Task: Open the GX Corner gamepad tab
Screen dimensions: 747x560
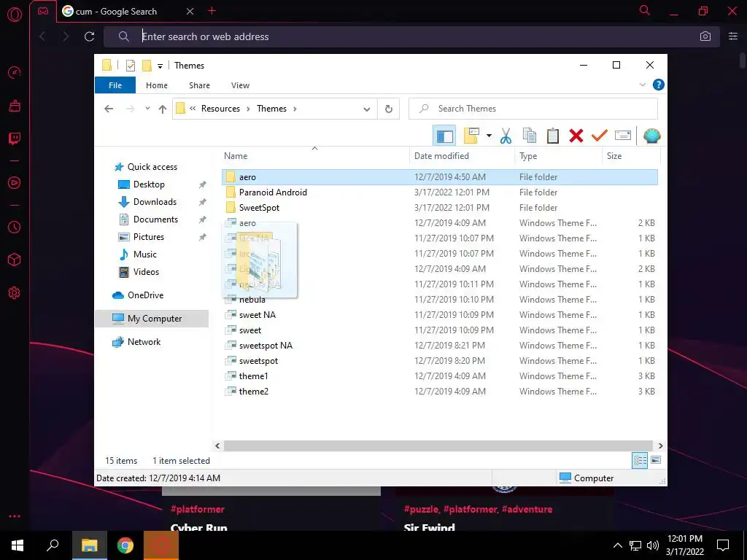Action: click(x=43, y=11)
